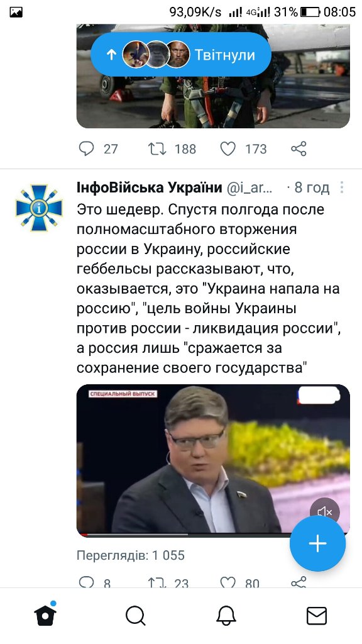Tap the gallery icon in status bar
The width and height of the screenshot is (362, 644).
click(x=16, y=13)
